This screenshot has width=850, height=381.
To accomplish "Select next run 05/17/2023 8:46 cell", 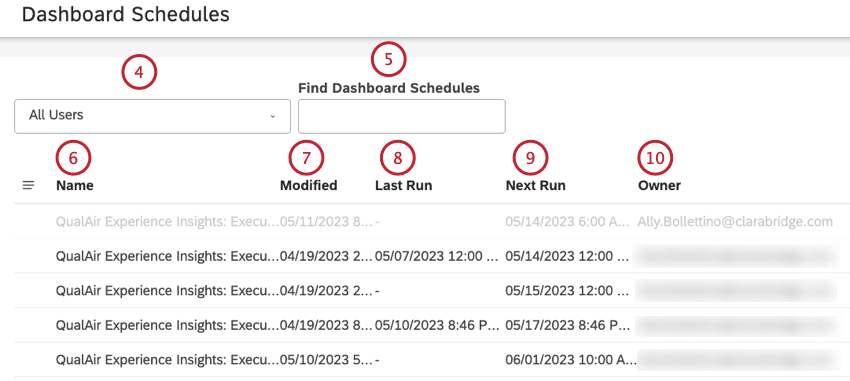I will [x=567, y=325].
